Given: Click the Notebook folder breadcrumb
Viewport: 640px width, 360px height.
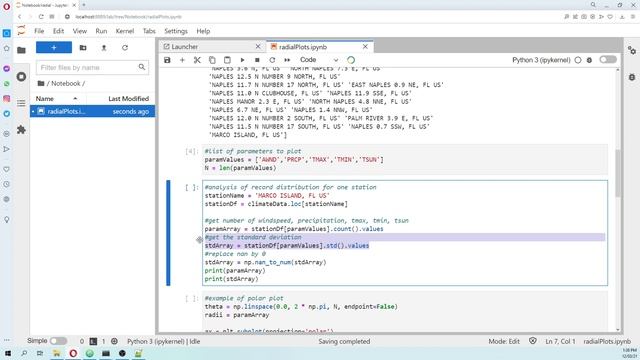Looking at the screenshot, I should [66, 83].
